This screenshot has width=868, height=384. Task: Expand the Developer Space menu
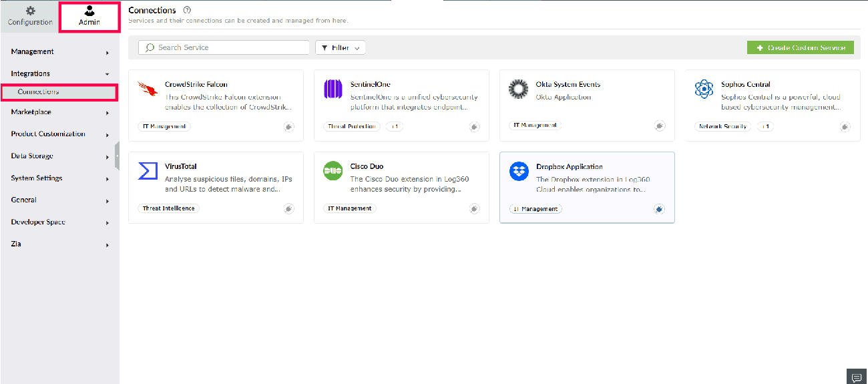pos(60,222)
